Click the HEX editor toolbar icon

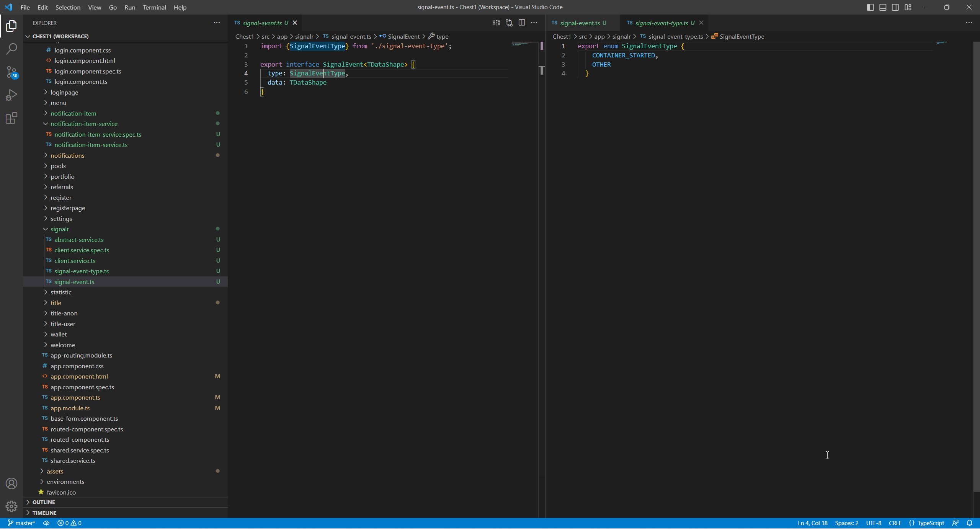pyautogui.click(x=496, y=23)
